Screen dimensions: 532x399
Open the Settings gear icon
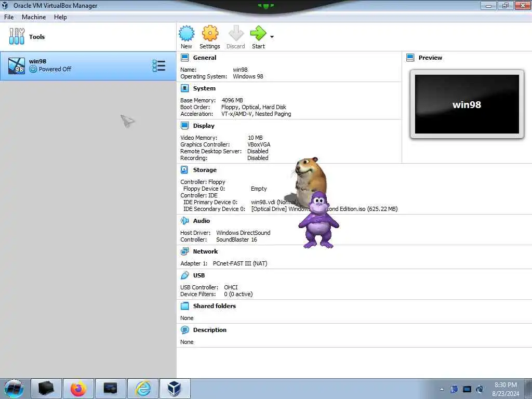click(x=210, y=33)
